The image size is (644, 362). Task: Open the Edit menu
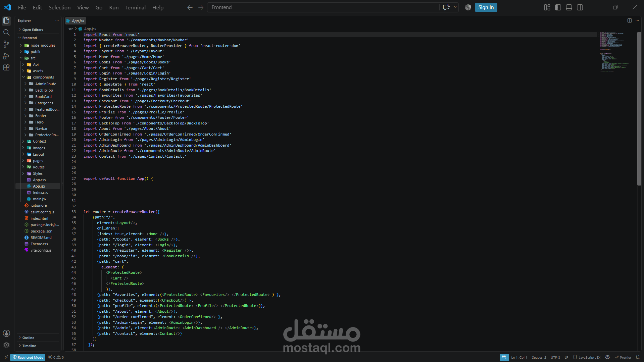pyautogui.click(x=37, y=7)
